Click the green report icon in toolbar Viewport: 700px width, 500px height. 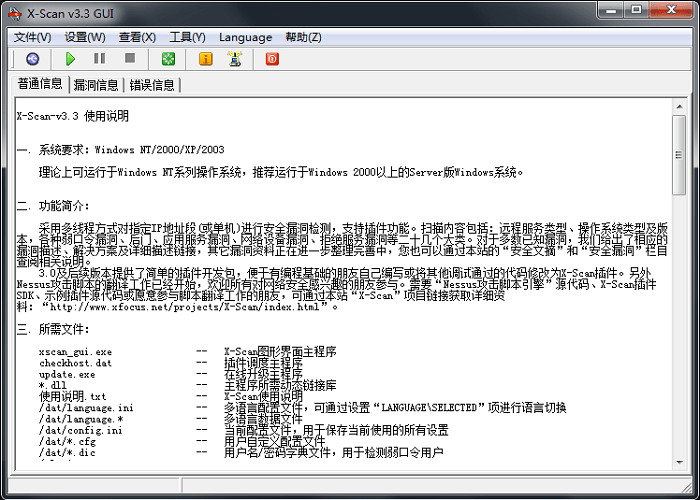click(168, 60)
